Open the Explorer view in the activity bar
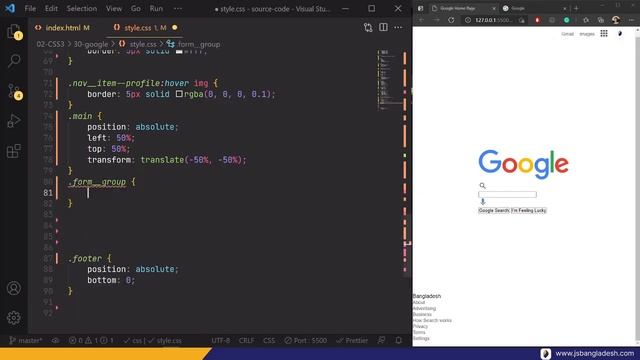The width and height of the screenshot is (640, 360). [x=14, y=31]
